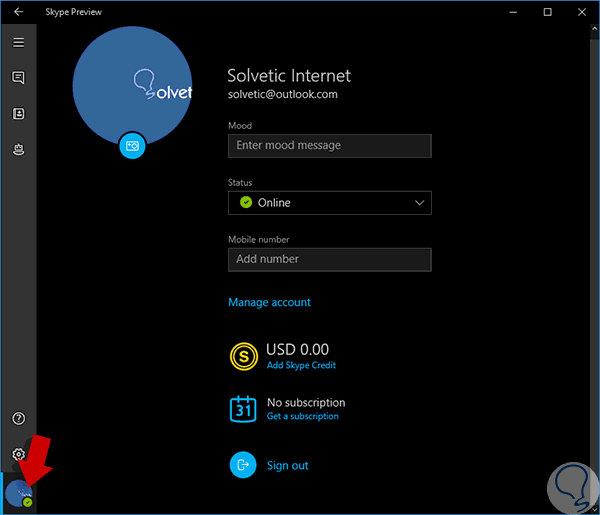Open the recent conversations chat icon
Image resolution: width=600 pixels, height=515 pixels.
click(18, 78)
